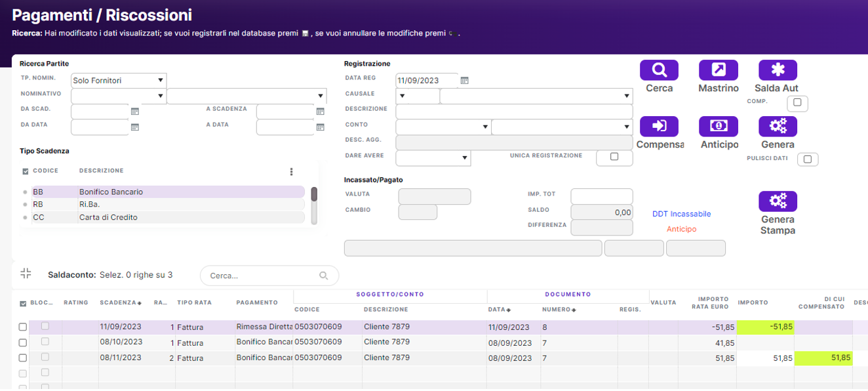
Task: Click the Tipo Rata column header
Action: coord(194,303)
